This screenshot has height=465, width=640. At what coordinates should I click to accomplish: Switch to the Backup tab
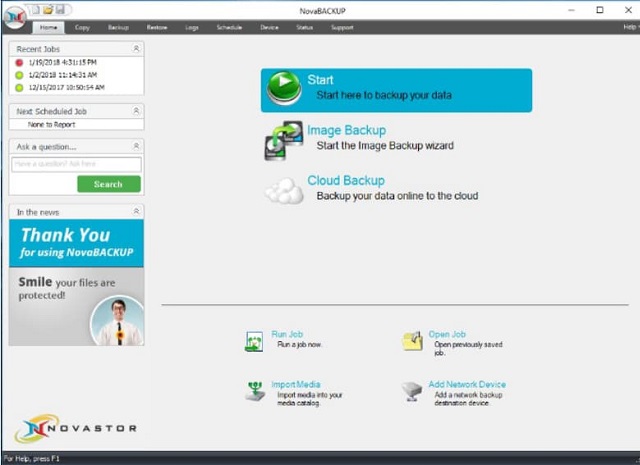tap(118, 27)
